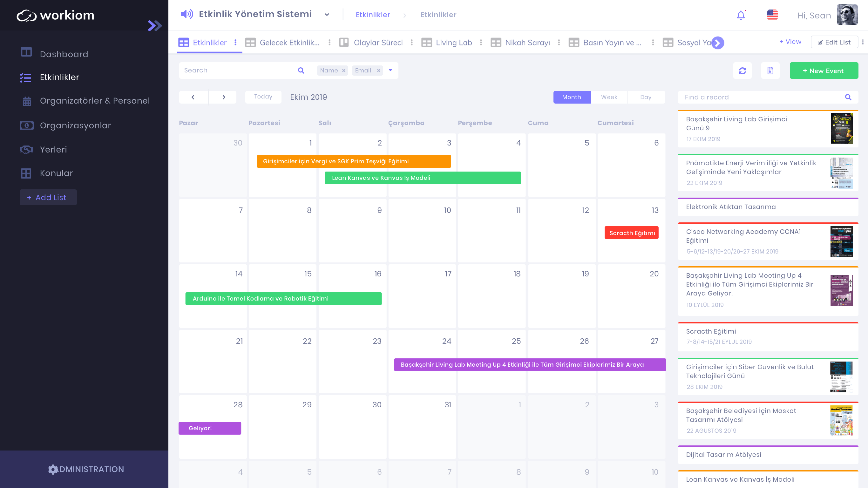Select the Month view toggle
The height and width of the screenshot is (488, 868).
[572, 97]
